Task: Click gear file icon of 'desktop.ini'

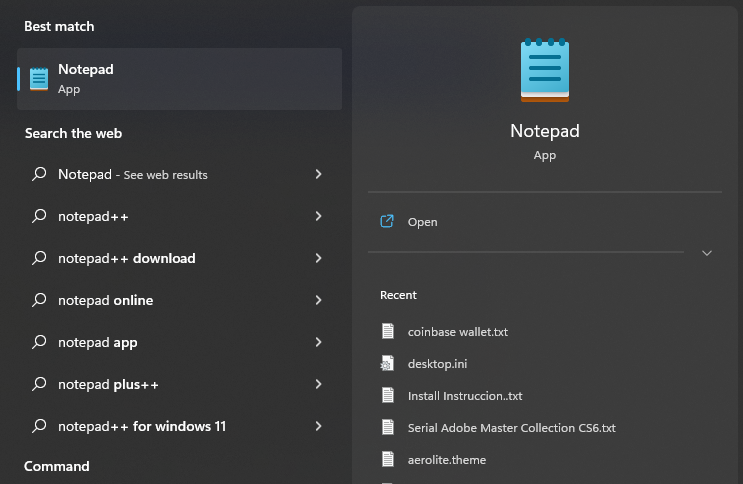Action: point(387,363)
